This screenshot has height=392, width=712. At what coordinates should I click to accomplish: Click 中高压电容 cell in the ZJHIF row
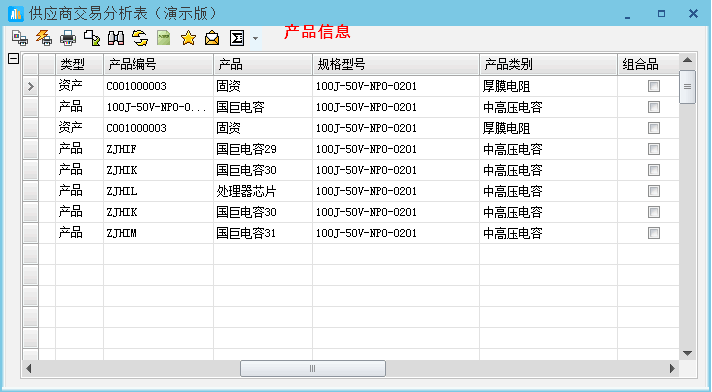(x=549, y=149)
